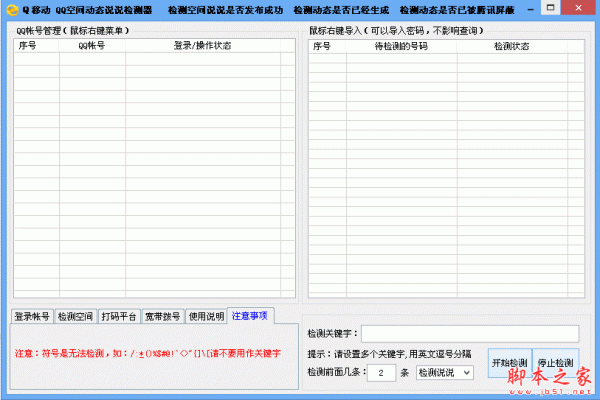
Task: Click the QQ帐号 column header
Action: (92, 46)
